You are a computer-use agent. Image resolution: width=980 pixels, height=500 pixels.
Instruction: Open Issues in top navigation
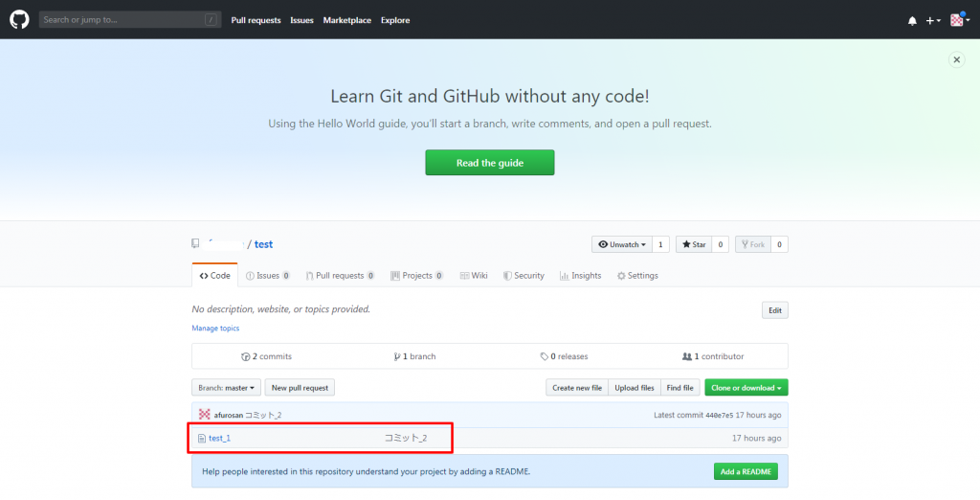[x=301, y=20]
